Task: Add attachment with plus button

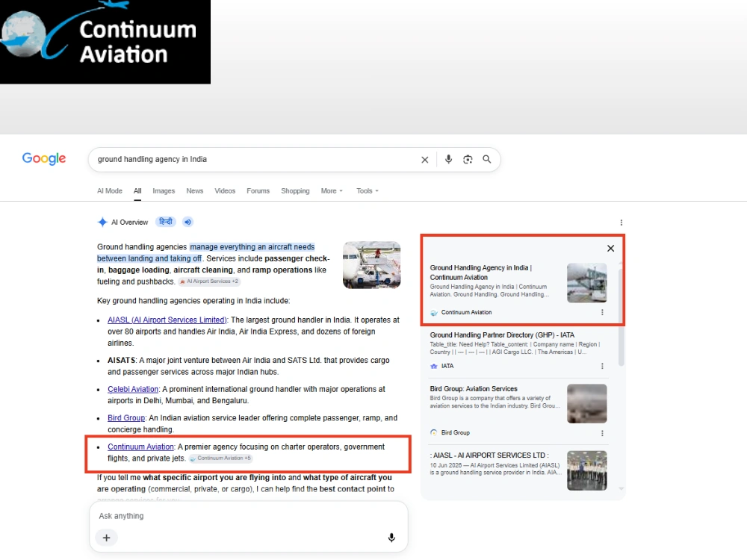Action: 106,538
